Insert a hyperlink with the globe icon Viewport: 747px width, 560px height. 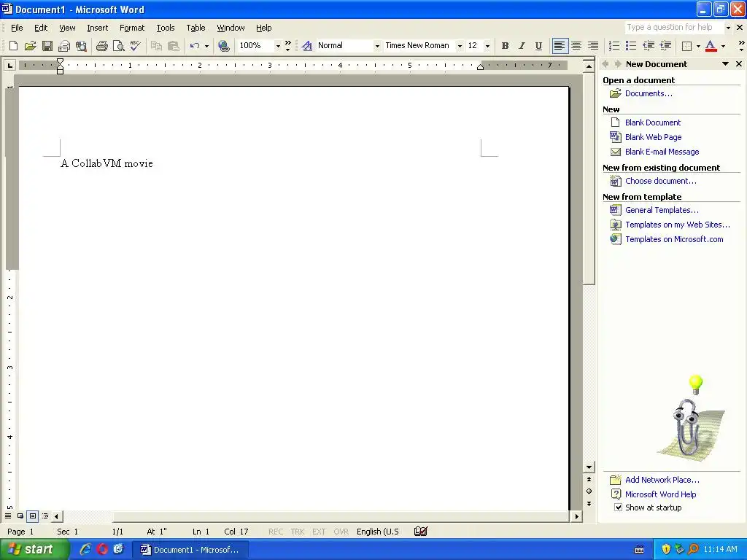[x=223, y=46]
